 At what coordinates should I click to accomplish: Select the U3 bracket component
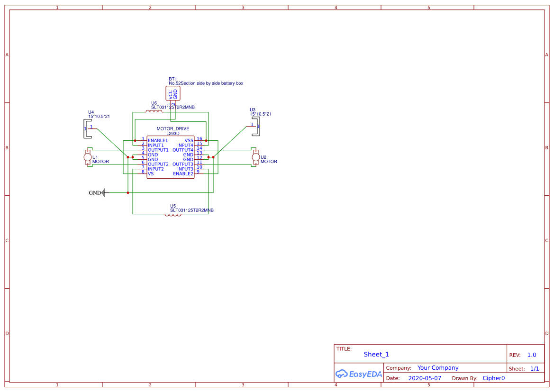tap(257, 126)
